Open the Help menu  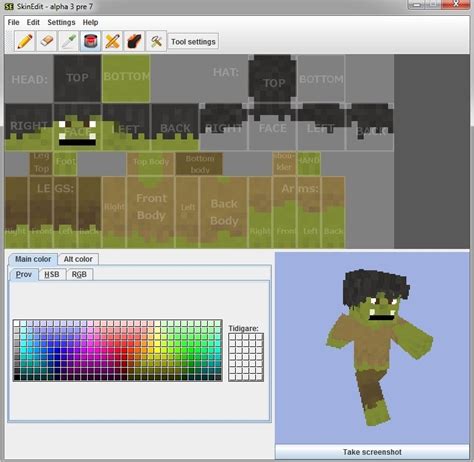pyautogui.click(x=90, y=22)
